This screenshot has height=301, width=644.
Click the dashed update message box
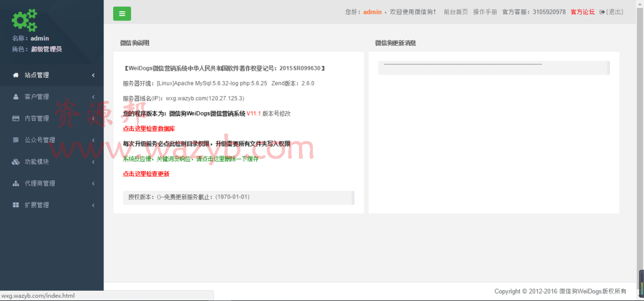pyautogui.click(x=494, y=68)
